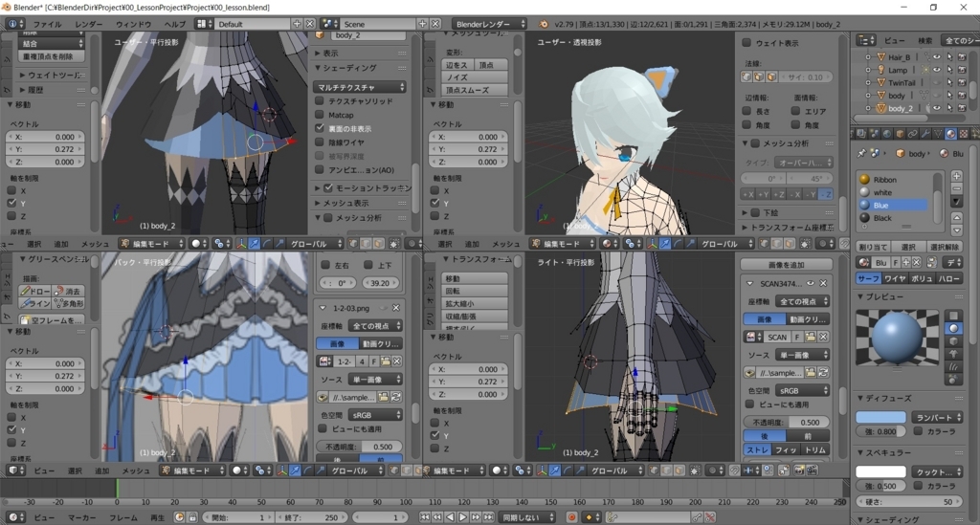The width and height of the screenshot is (980, 525).
Task: Add a new scene with plus icon
Action: point(422,24)
